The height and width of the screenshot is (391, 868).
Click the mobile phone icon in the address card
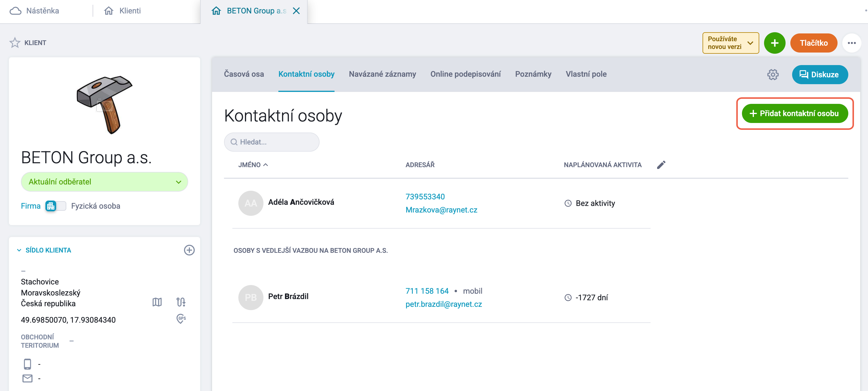click(27, 364)
